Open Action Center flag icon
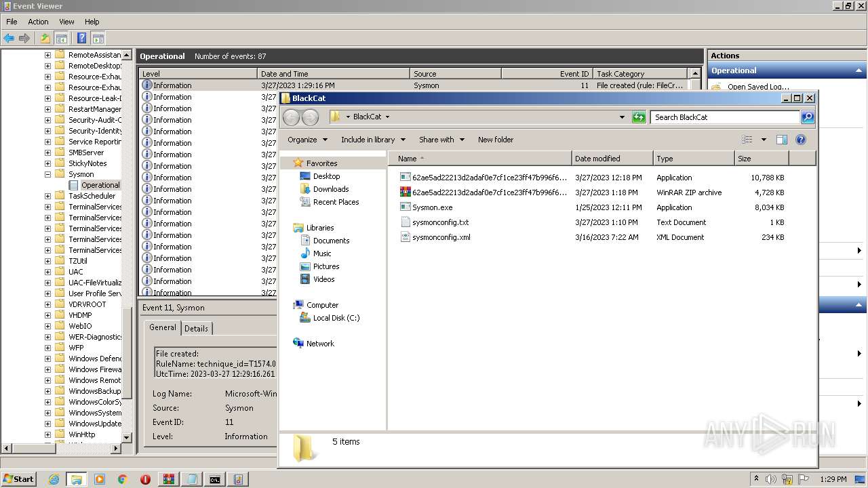This screenshot has width=868, height=488. click(x=803, y=479)
